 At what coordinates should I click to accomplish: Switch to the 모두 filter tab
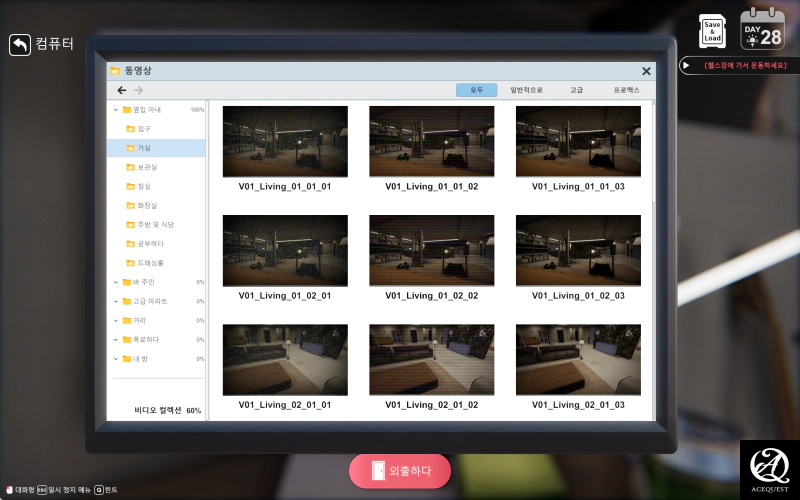476,90
